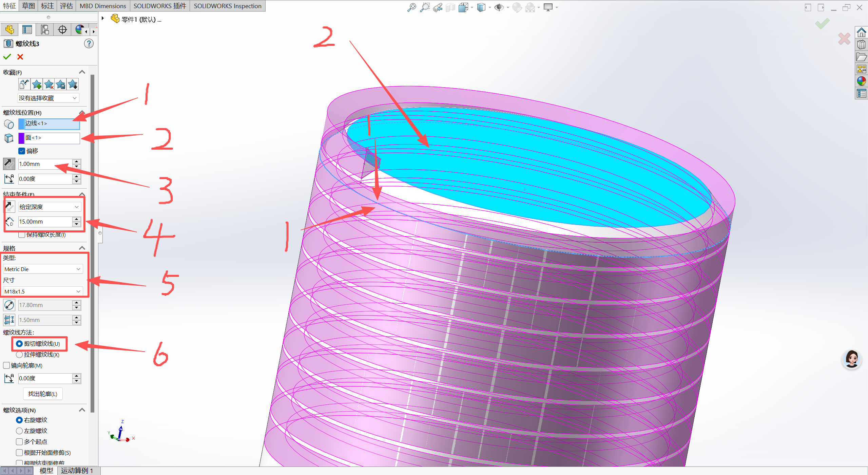Select the 拉伸螺纹线 radio button
868x475 pixels.
pos(19,355)
